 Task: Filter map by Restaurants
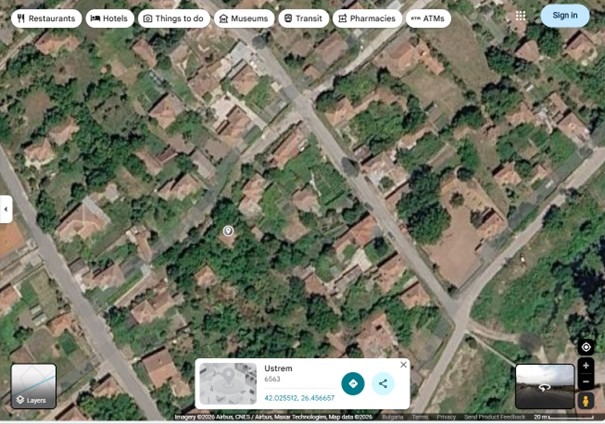coord(46,18)
